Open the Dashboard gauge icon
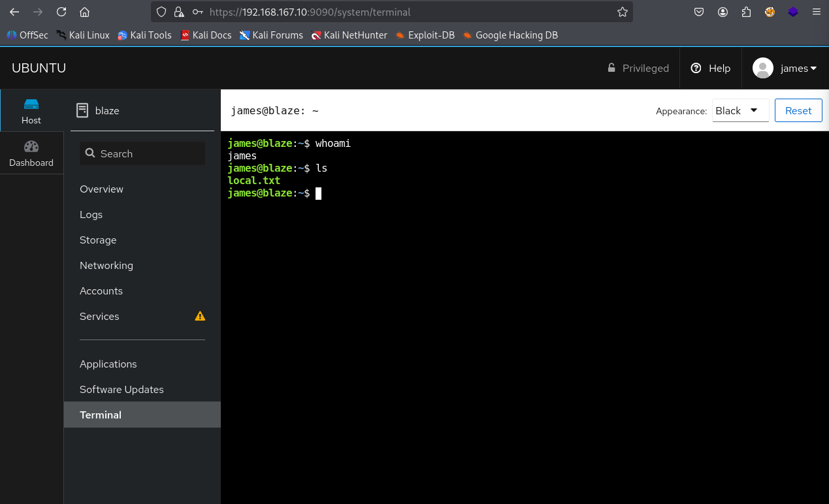Viewport: 829px width, 504px height. [x=31, y=147]
